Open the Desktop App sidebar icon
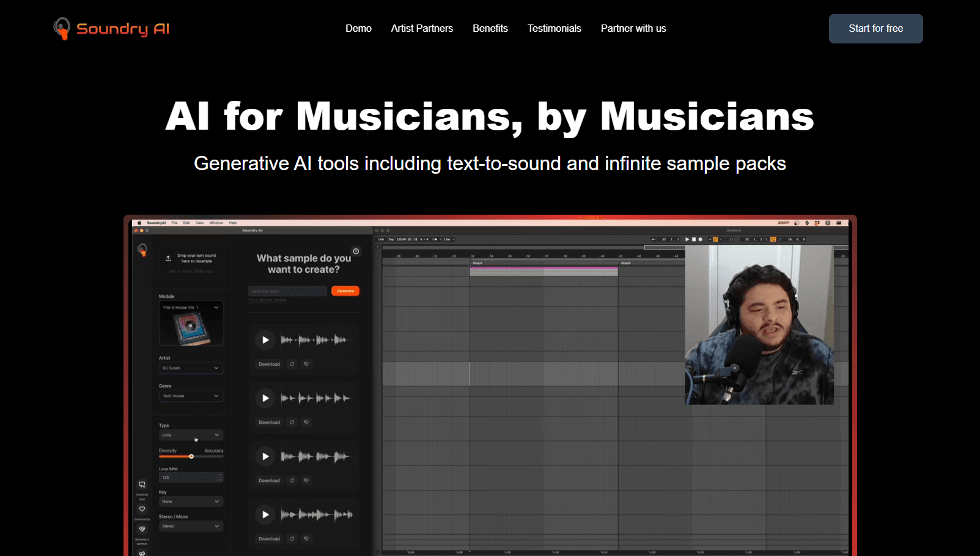980x556 pixels. 142,484
